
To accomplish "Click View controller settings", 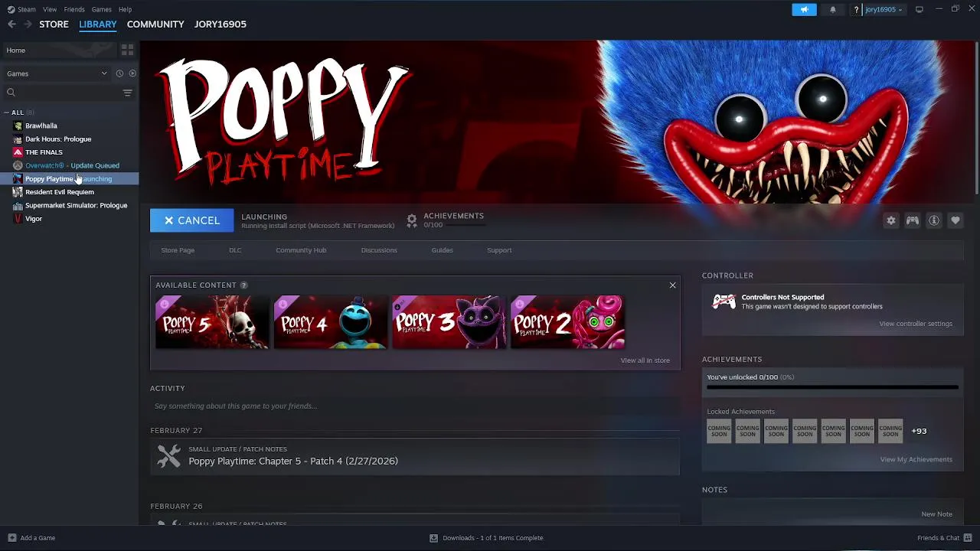I will 916,324.
